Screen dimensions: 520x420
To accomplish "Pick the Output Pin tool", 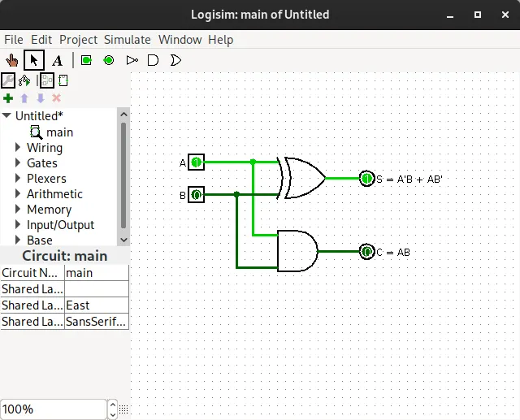I will (108, 60).
